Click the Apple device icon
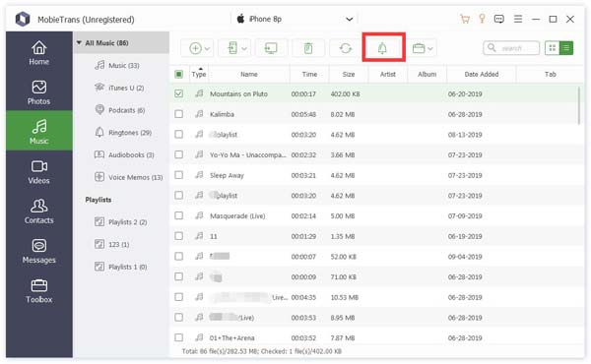 point(240,19)
